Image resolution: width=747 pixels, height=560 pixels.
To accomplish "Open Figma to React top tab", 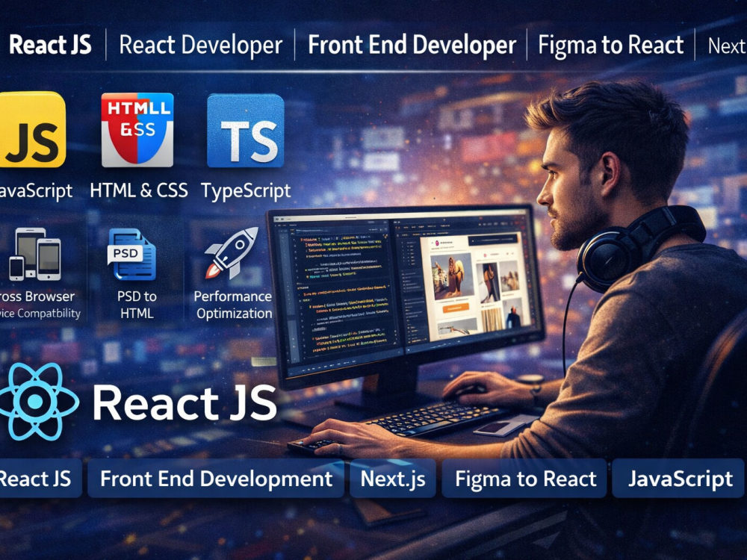I will point(611,46).
